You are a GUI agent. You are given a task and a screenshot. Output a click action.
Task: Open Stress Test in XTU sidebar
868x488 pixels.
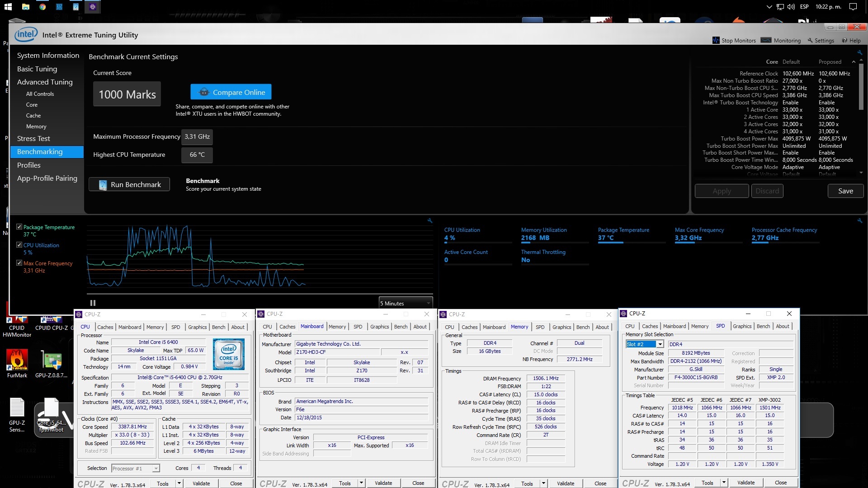33,138
